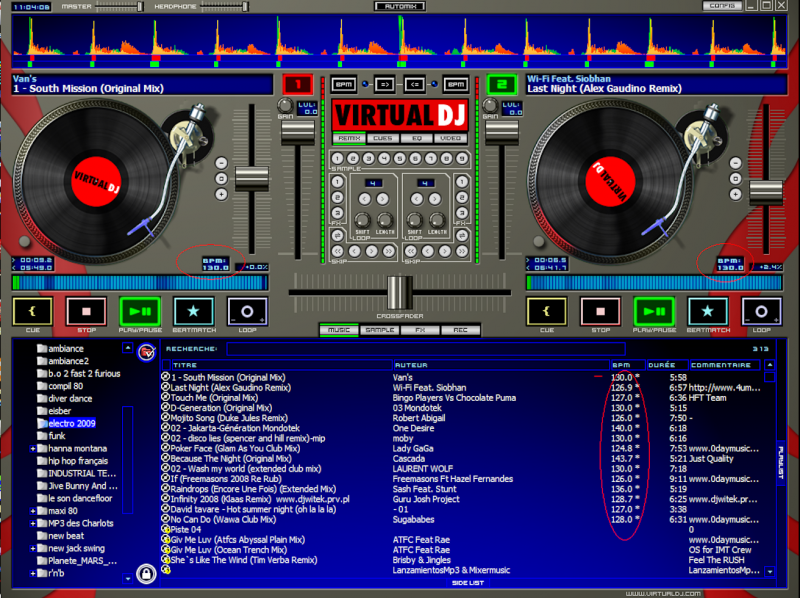
Task: Click the Recherche search field
Action: coord(480,348)
